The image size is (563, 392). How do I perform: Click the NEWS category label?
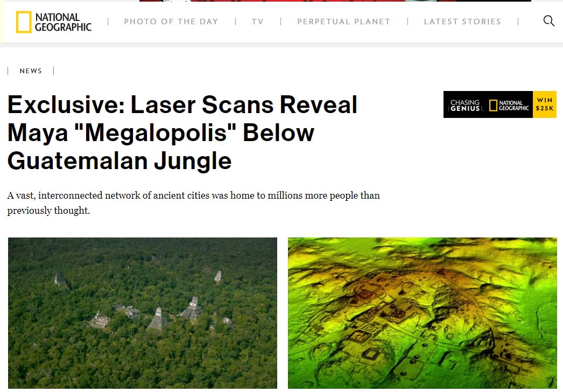pyautogui.click(x=31, y=71)
